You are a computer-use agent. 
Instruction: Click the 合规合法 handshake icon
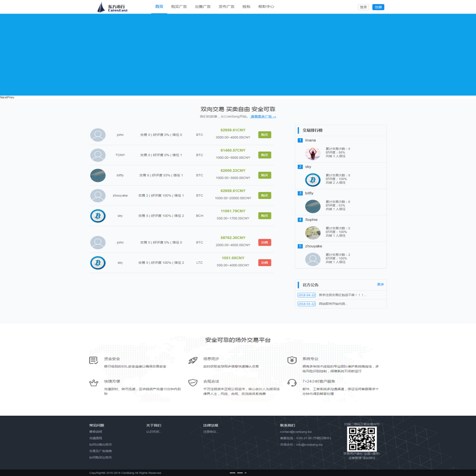pyautogui.click(x=193, y=383)
